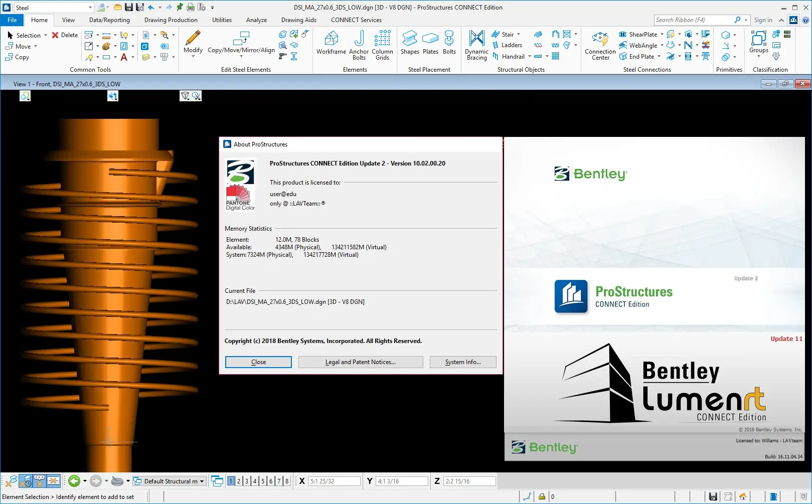Click the WebAngle connection tool
The height and width of the screenshot is (504, 812).
coord(638,46)
